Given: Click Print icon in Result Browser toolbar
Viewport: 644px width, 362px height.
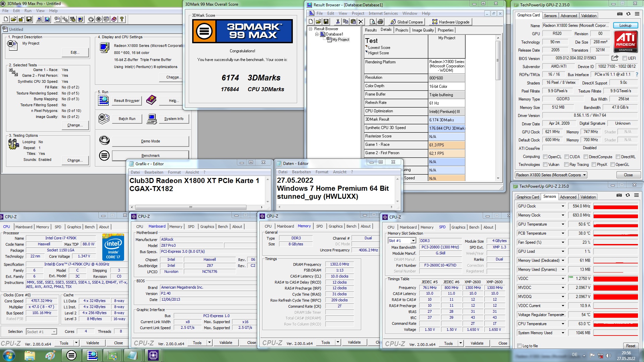Looking at the screenshot, I should [x=380, y=22].
